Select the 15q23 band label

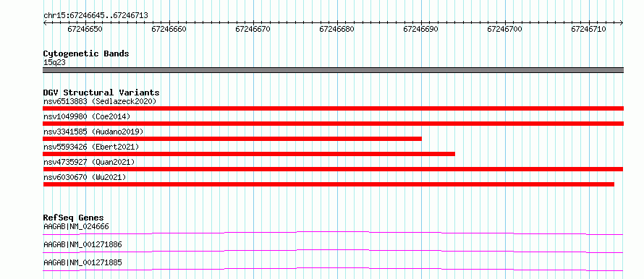coord(54,63)
